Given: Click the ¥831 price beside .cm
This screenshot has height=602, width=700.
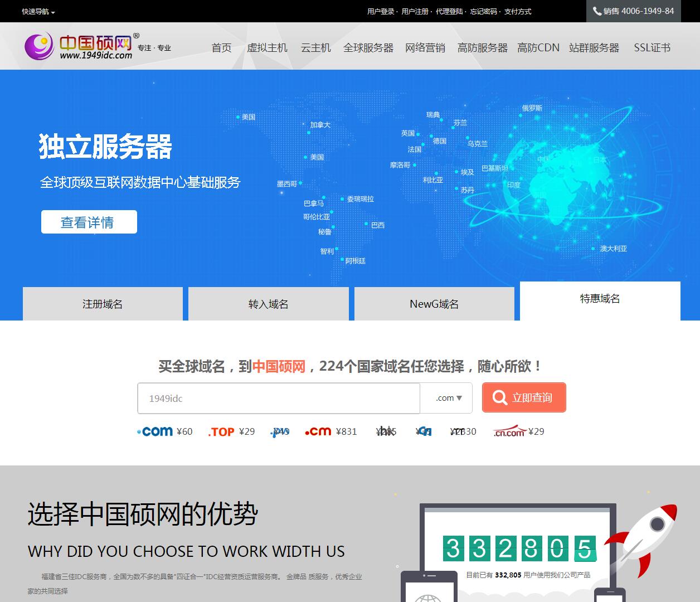Looking at the screenshot, I should pos(346,431).
